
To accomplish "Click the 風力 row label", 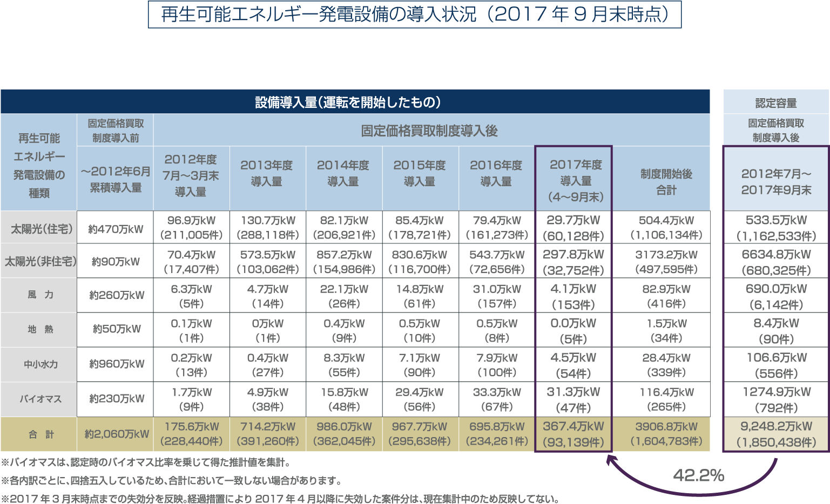I will 38,295.
